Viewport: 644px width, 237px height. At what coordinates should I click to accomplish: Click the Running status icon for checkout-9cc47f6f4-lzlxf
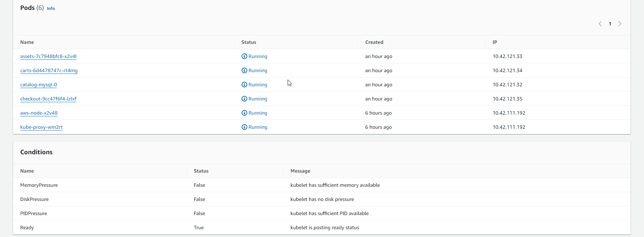244,99
